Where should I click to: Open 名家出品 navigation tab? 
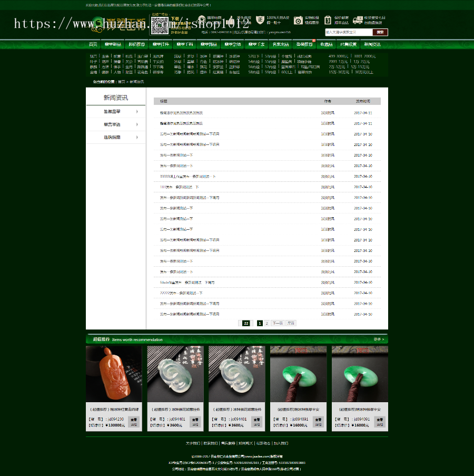click(x=281, y=44)
